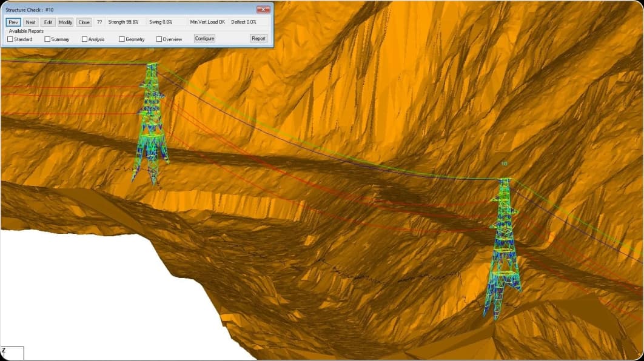Click the Prev button in Structure Check
This screenshot has height=361, width=644.
point(13,22)
